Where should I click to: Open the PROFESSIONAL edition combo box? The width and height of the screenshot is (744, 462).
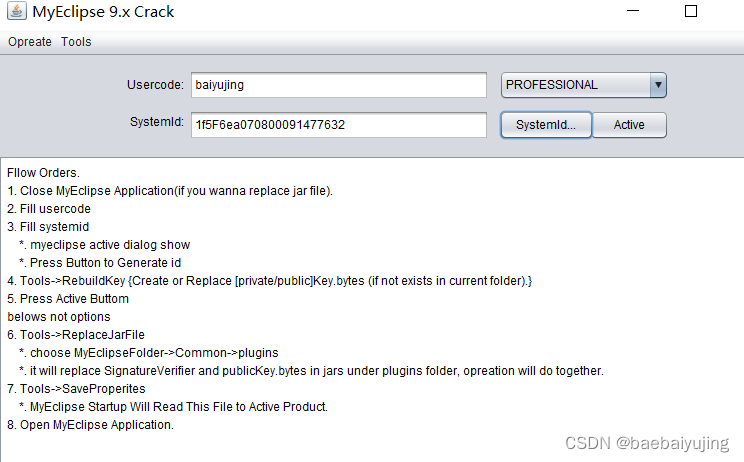click(x=575, y=85)
